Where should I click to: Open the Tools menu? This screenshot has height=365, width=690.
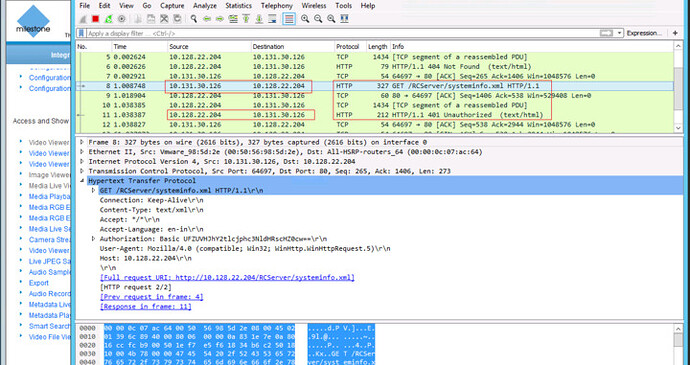click(343, 6)
